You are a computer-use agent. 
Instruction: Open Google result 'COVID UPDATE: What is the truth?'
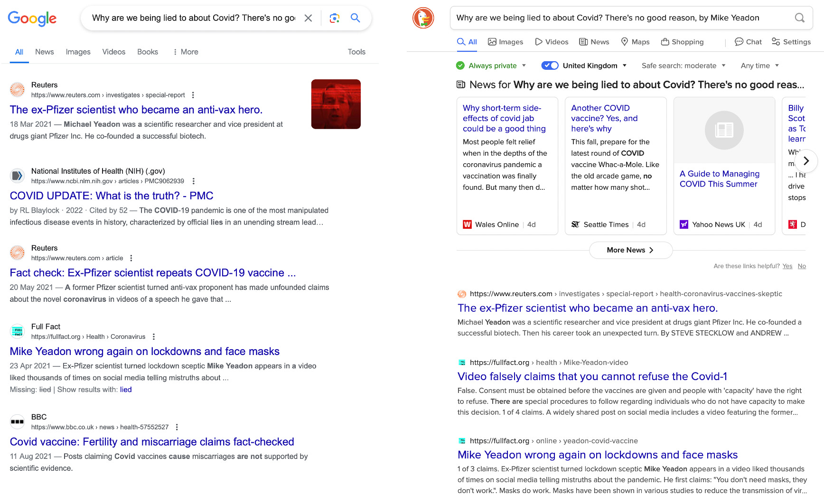[112, 196]
